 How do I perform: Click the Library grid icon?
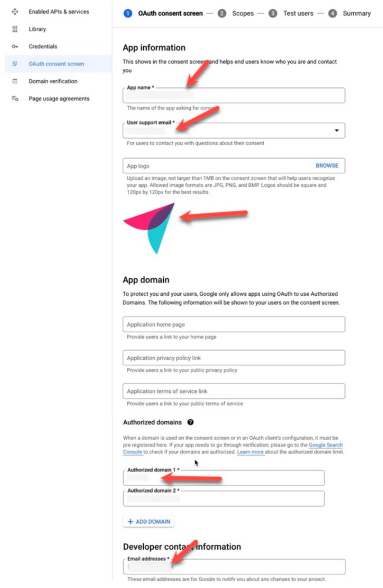(x=15, y=29)
